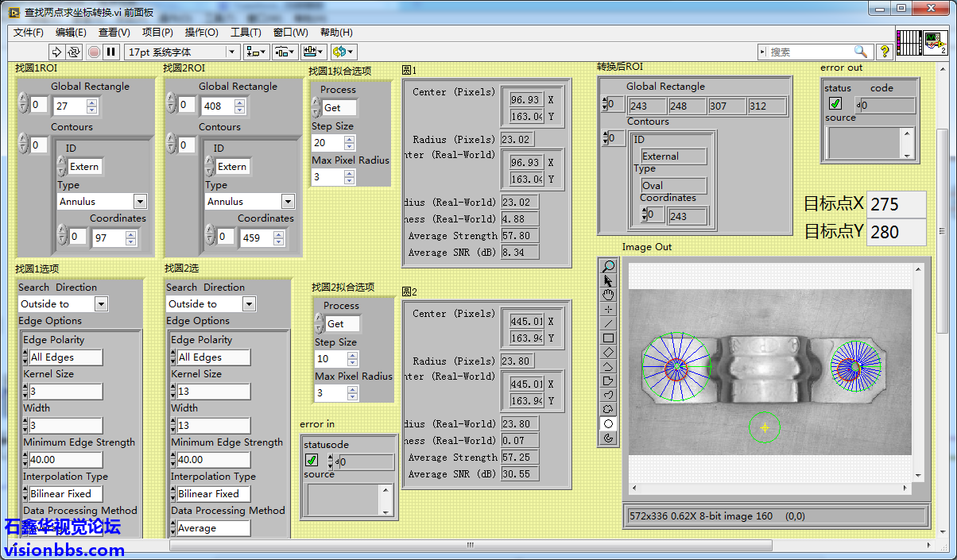The width and height of the screenshot is (957, 560).
Task: Click the 目标点X value field
Action: click(x=896, y=204)
